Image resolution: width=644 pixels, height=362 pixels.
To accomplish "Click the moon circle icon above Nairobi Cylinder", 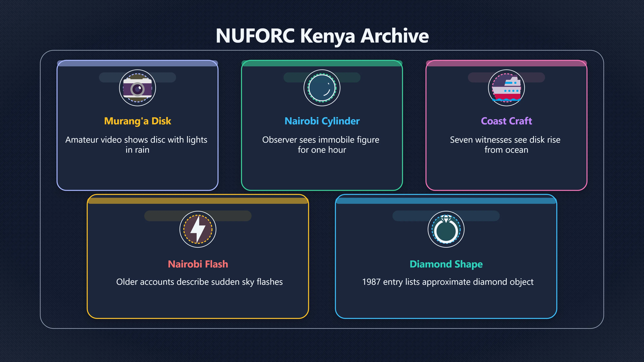I will coord(322,88).
